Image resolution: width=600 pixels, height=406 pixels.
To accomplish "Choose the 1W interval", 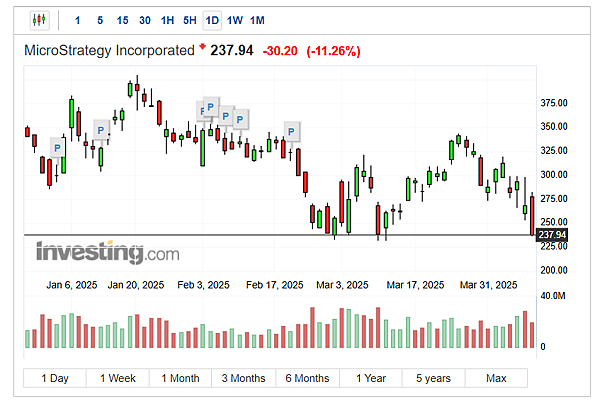I will coord(235,20).
